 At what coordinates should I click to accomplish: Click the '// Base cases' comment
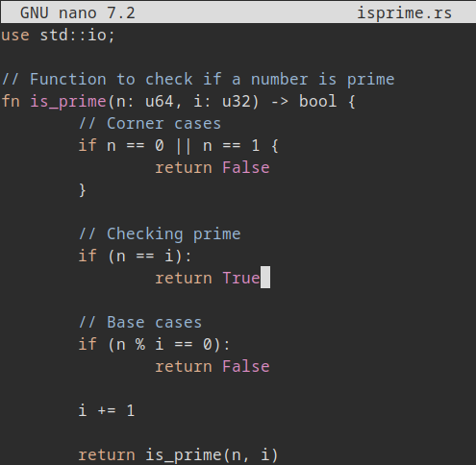click(x=140, y=322)
